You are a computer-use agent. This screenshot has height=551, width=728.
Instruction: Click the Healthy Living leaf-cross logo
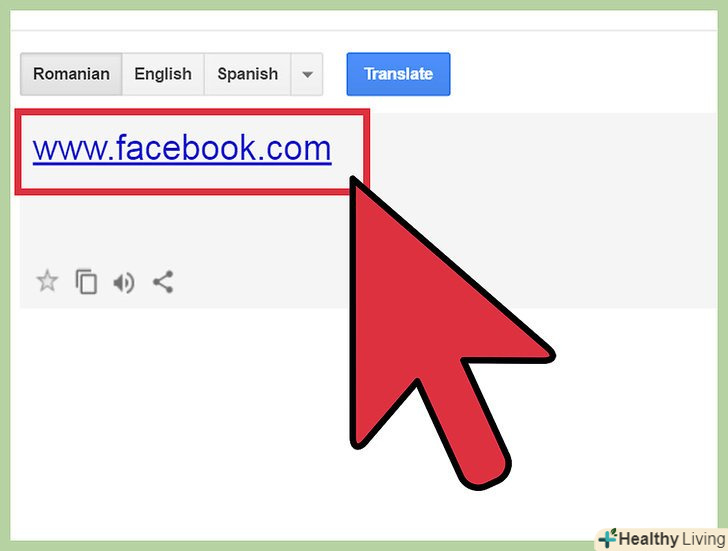tap(607, 538)
